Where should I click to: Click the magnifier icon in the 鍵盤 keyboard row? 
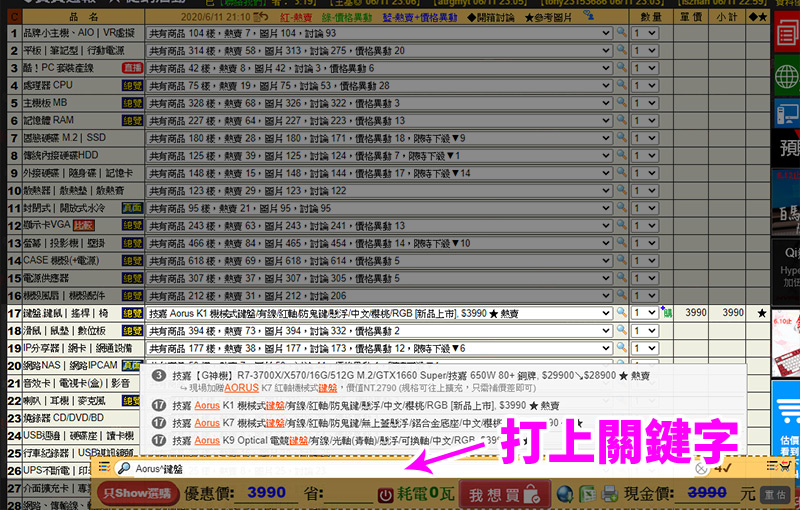tap(621, 313)
